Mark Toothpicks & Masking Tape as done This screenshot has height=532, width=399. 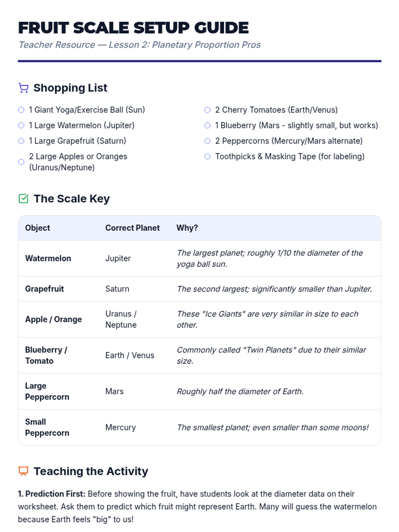point(207,156)
